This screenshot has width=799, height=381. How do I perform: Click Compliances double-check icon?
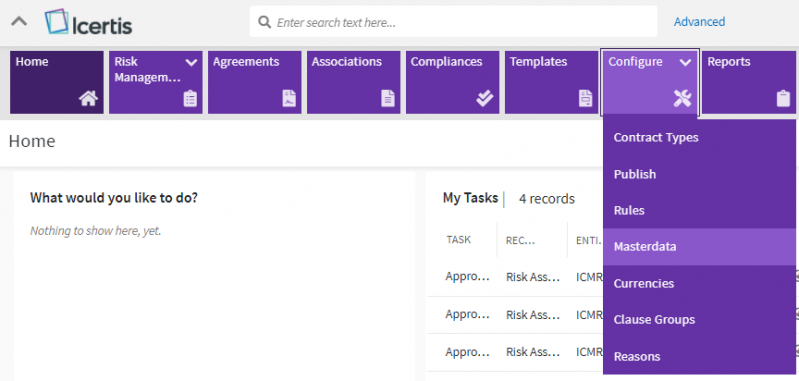[485, 98]
